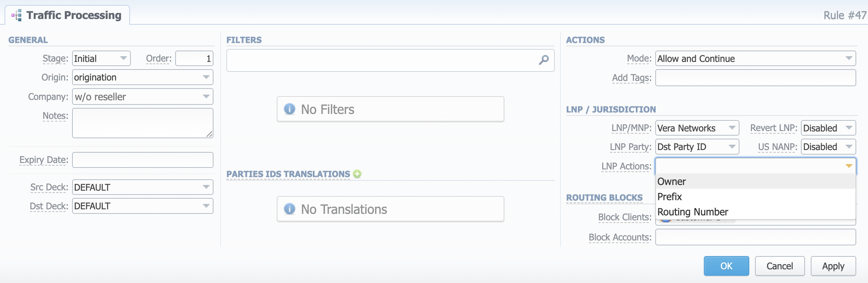
Task: Focus the Notes text area
Action: click(142, 123)
